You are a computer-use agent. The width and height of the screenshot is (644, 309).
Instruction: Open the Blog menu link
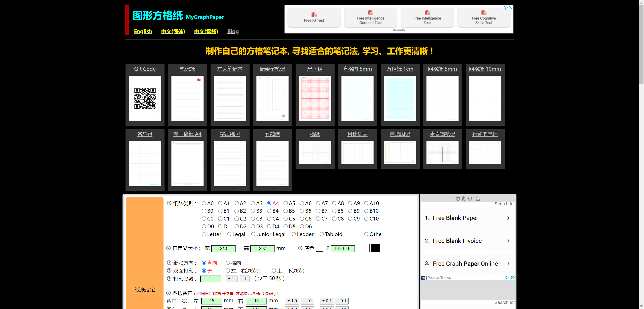click(x=233, y=31)
